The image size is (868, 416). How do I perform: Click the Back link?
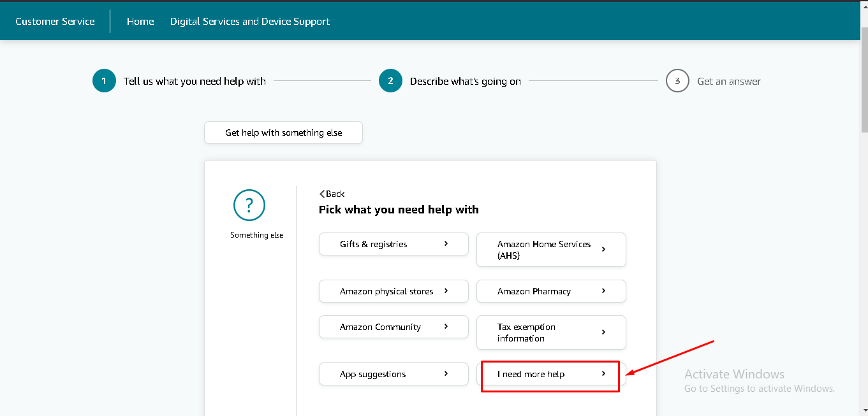(335, 194)
